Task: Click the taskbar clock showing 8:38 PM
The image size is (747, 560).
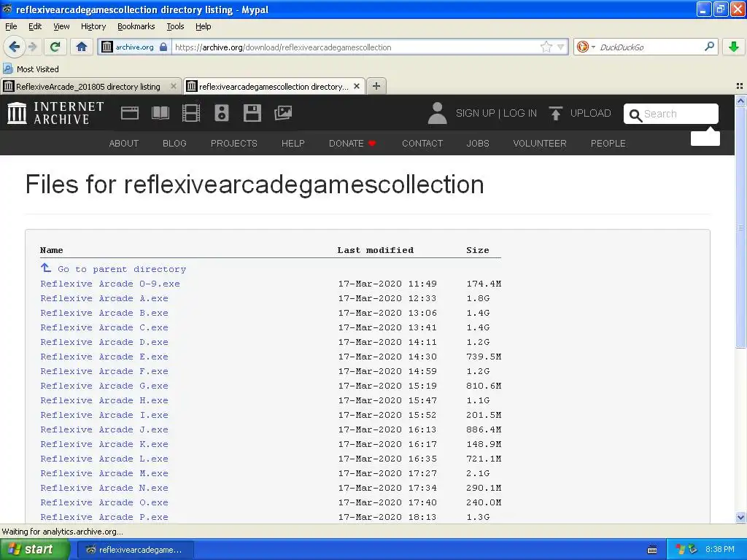Action: [x=720, y=550]
